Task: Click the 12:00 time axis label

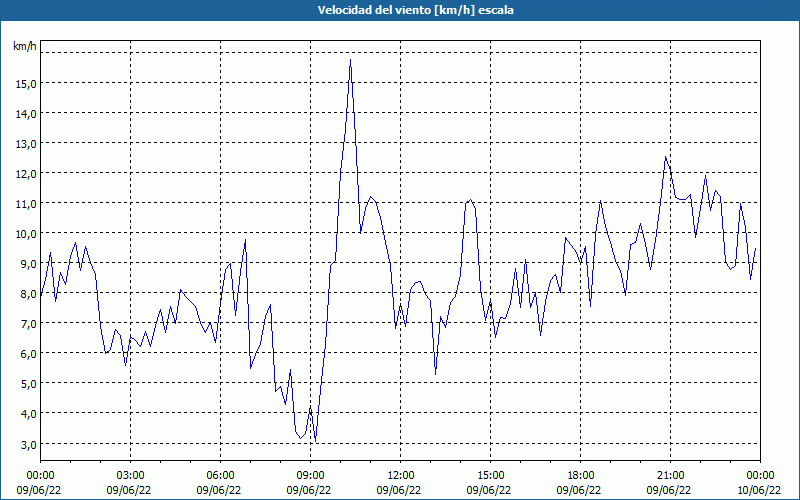Action: pyautogui.click(x=401, y=476)
